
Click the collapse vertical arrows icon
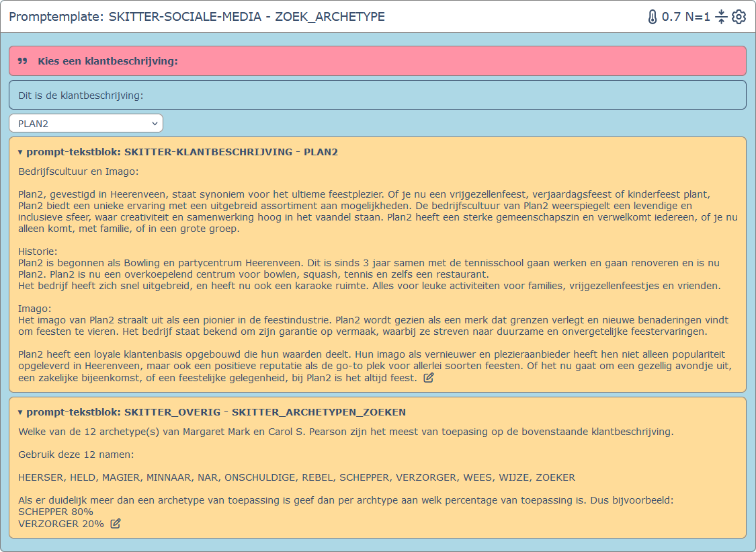[x=721, y=17]
